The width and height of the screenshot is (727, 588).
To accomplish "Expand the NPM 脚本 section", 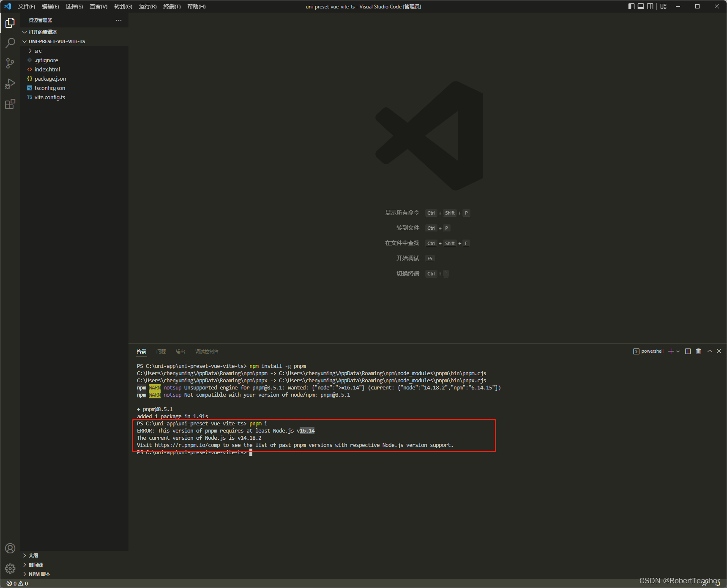I will 74,574.
